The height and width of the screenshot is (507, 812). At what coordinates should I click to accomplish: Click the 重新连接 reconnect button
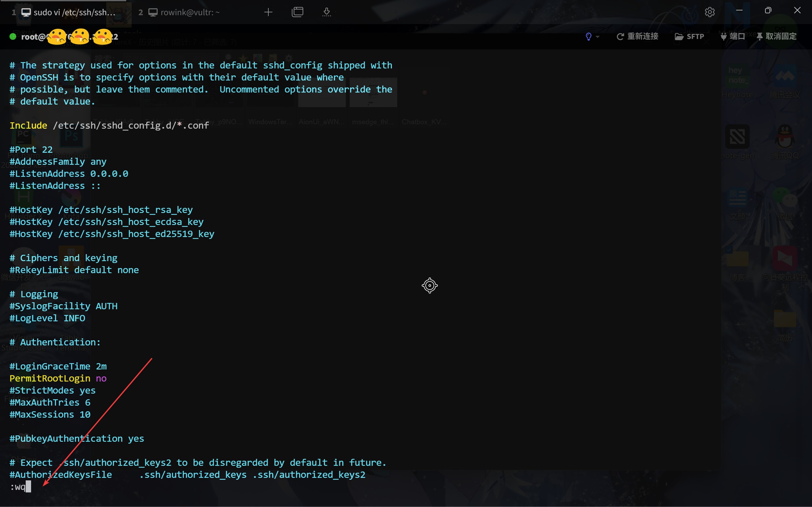[638, 36]
